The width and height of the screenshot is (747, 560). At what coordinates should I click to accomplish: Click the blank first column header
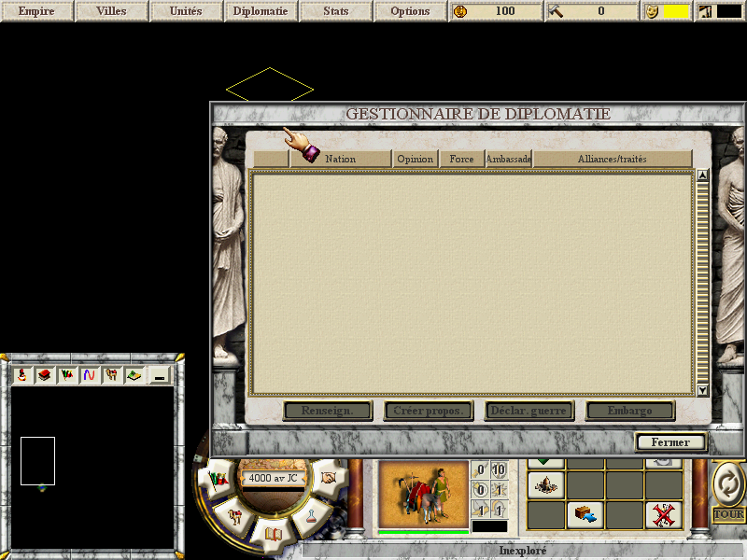(x=271, y=159)
